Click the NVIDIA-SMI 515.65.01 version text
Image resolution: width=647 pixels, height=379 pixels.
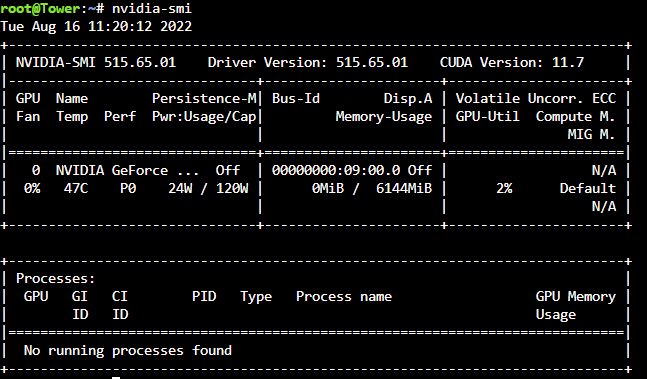pyautogui.click(x=96, y=62)
